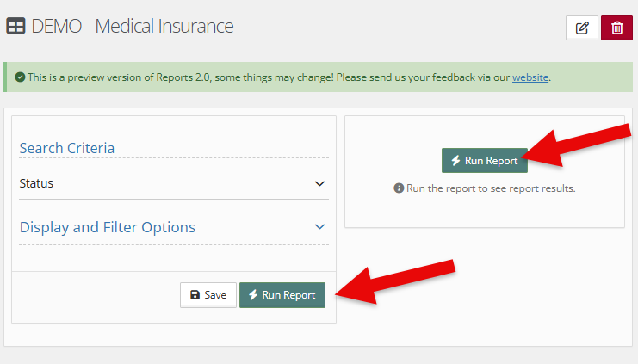This screenshot has width=638, height=364.
Task: Expand the Status chevron arrow
Action: coord(319,183)
